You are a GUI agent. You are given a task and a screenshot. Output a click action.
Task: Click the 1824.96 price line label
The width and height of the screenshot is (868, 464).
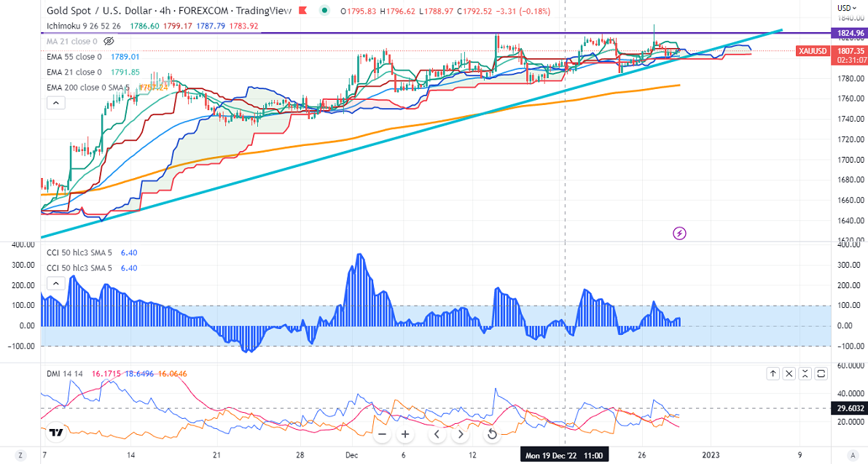tap(849, 34)
